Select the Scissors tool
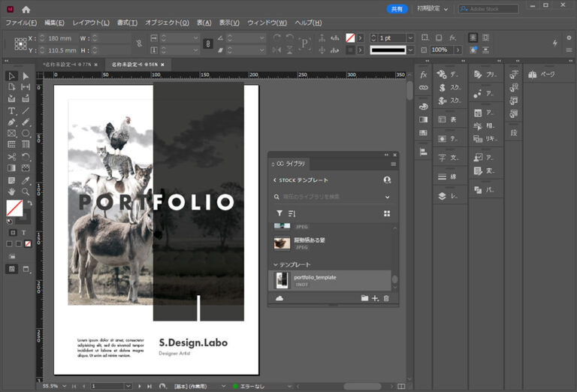The image size is (577, 392). point(11,157)
